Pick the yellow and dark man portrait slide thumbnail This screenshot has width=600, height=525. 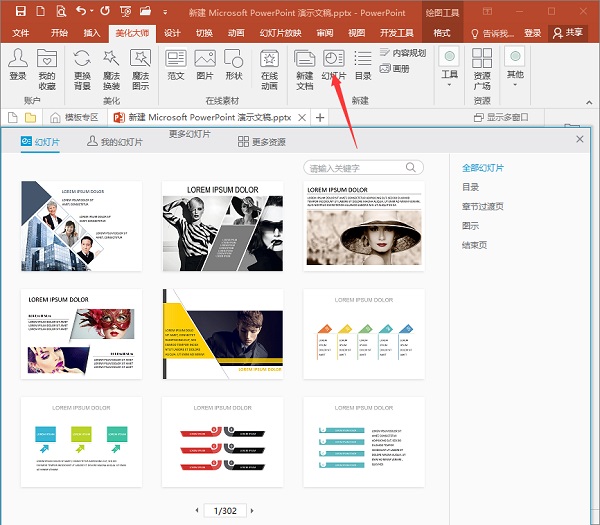click(x=223, y=334)
